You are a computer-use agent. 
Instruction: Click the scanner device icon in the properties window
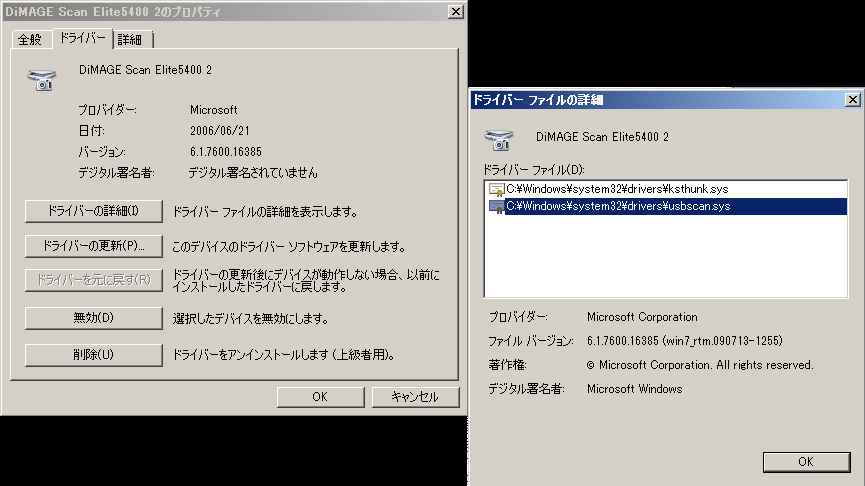(42, 80)
